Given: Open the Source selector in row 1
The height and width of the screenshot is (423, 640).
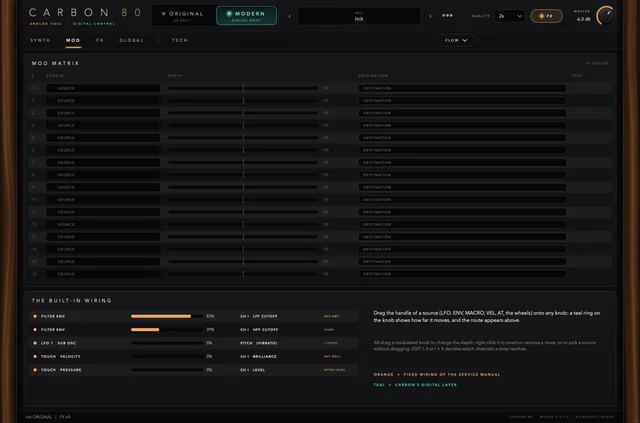Looking at the screenshot, I should coord(103,88).
